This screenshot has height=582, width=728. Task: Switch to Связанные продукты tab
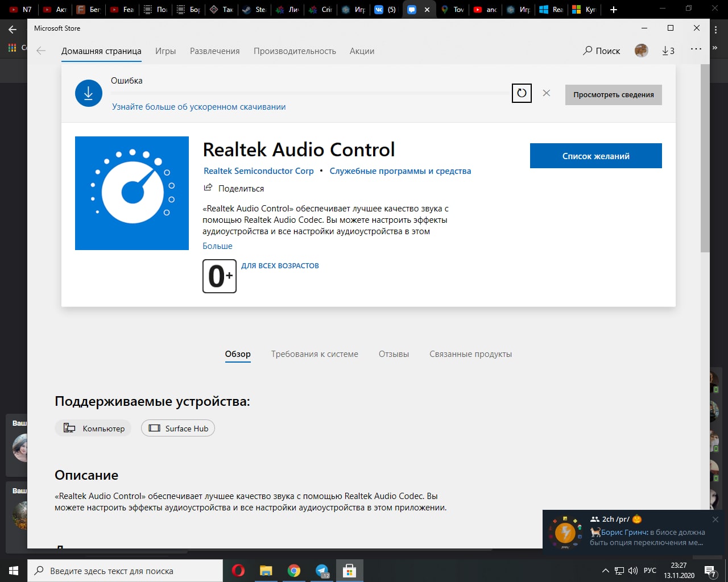[470, 354]
